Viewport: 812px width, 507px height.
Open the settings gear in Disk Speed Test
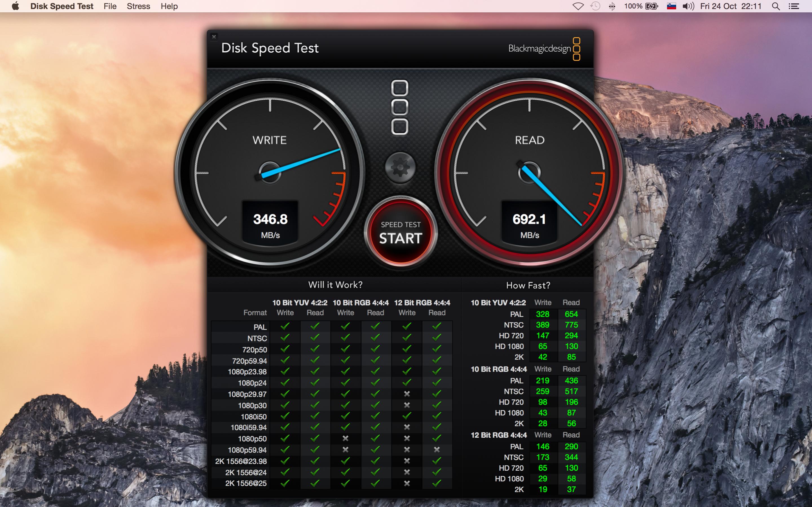[400, 167]
